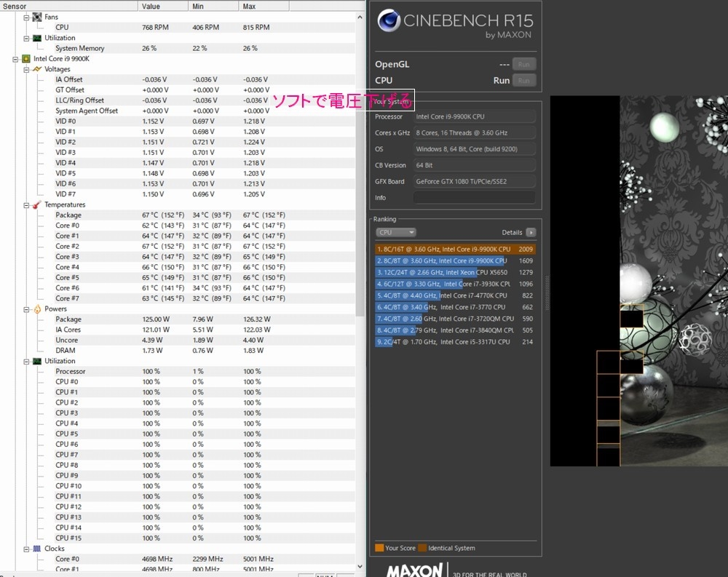Click the Value column header
This screenshot has width=728, height=577.
click(163, 6)
